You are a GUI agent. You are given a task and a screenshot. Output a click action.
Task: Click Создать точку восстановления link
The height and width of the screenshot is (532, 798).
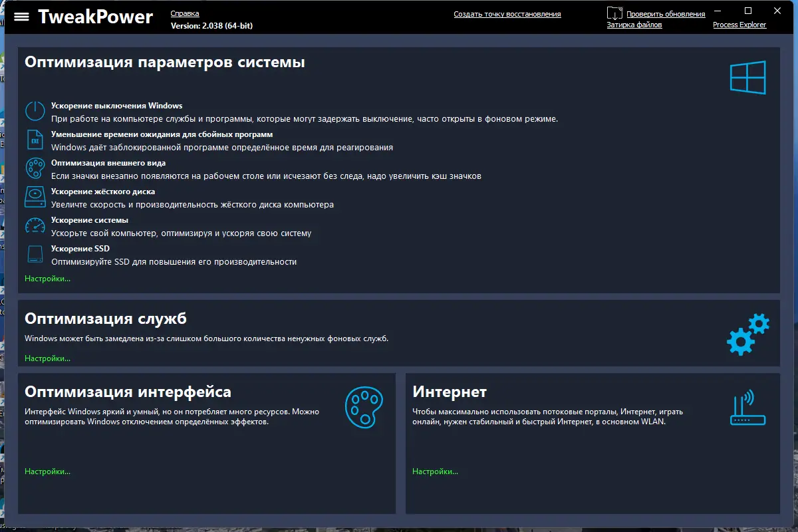tap(507, 14)
